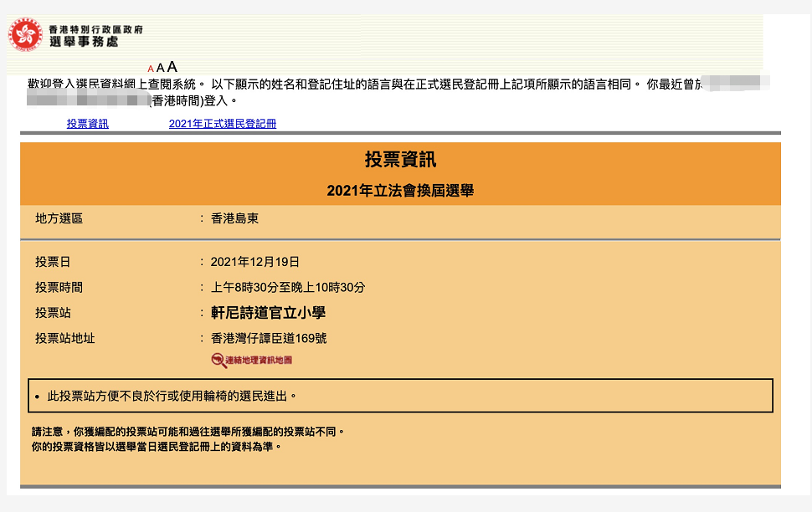Open the 2021年正式選民登記冊 tab link
812x512 pixels.
click(222, 124)
